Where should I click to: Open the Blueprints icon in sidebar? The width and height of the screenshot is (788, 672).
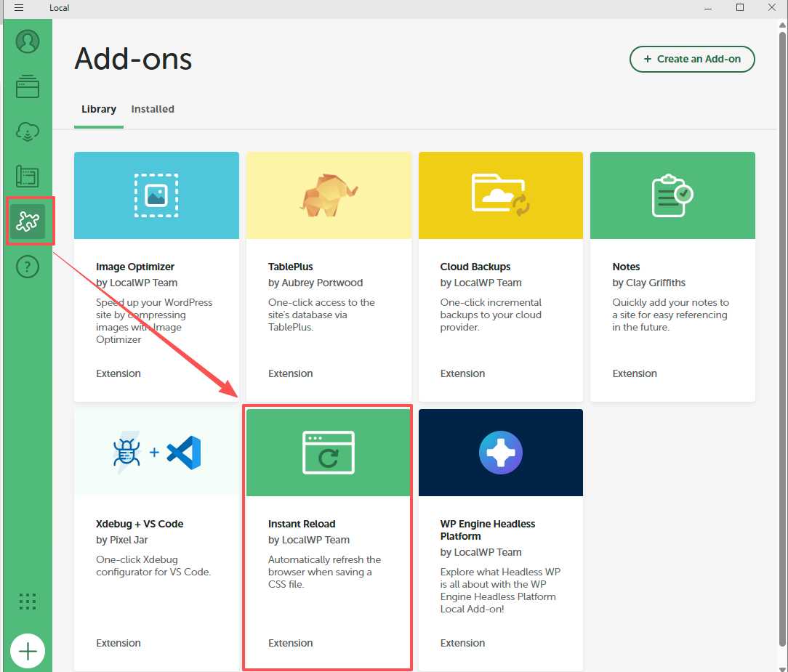point(28,177)
